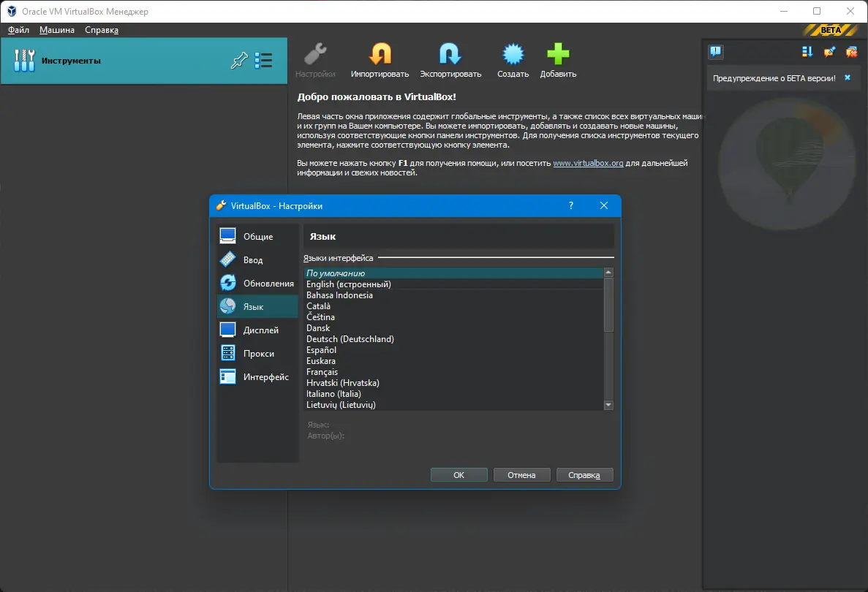Screen dimensions: 868x592
Task: Open Общие settings category
Action: 257,236
